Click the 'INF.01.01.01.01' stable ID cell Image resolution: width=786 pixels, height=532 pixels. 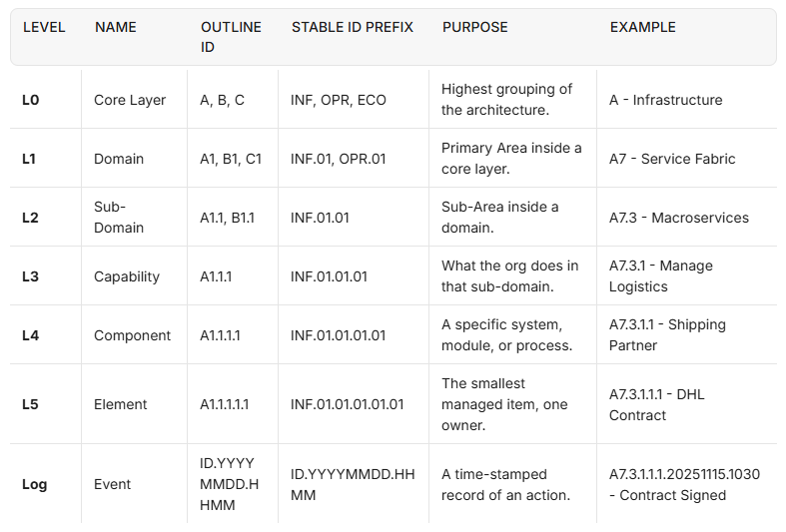(339, 335)
